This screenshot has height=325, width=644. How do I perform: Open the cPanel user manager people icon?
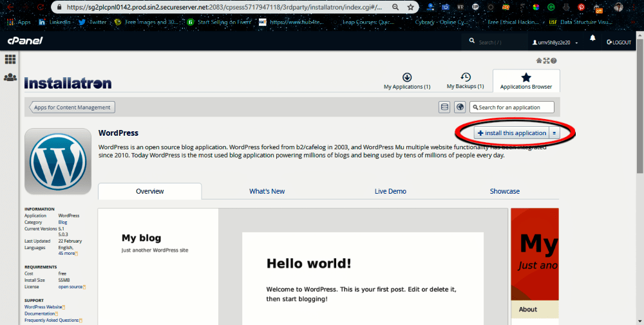click(x=10, y=77)
